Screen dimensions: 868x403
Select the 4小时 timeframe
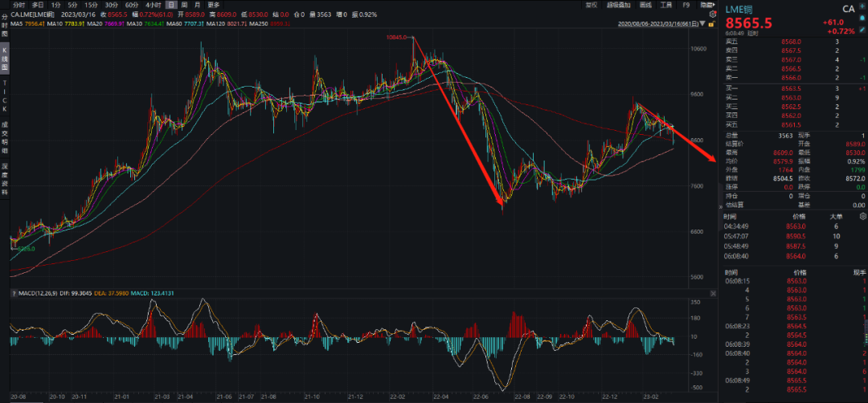coord(153,5)
